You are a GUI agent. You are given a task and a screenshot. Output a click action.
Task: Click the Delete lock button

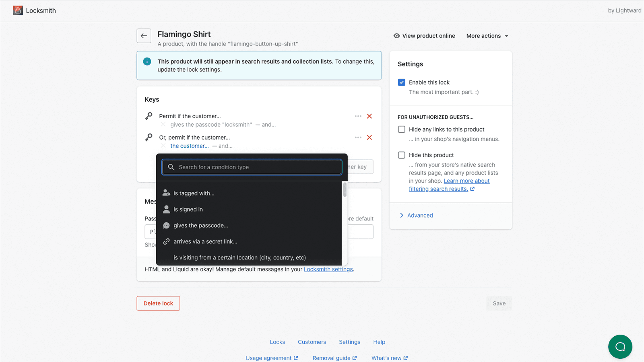[158, 303]
